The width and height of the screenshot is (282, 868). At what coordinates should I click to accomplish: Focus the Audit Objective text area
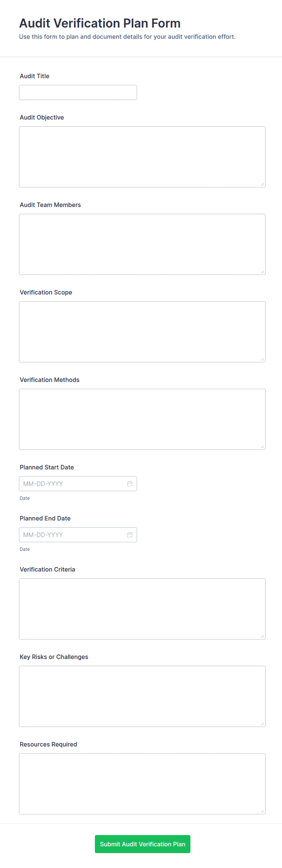click(142, 157)
